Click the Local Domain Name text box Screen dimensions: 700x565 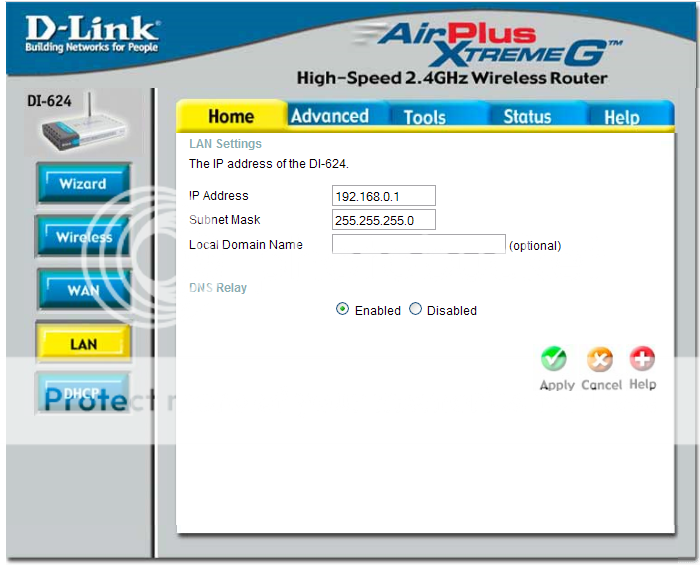coord(418,244)
